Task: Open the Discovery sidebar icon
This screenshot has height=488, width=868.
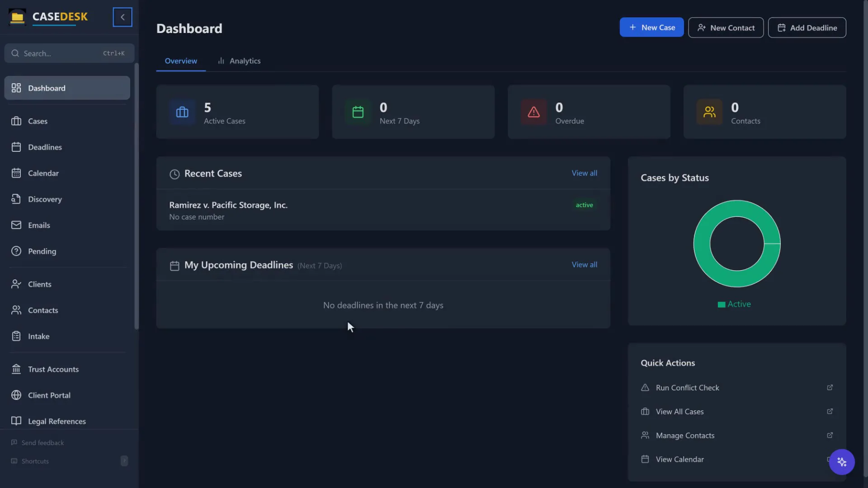Action: tap(16, 199)
